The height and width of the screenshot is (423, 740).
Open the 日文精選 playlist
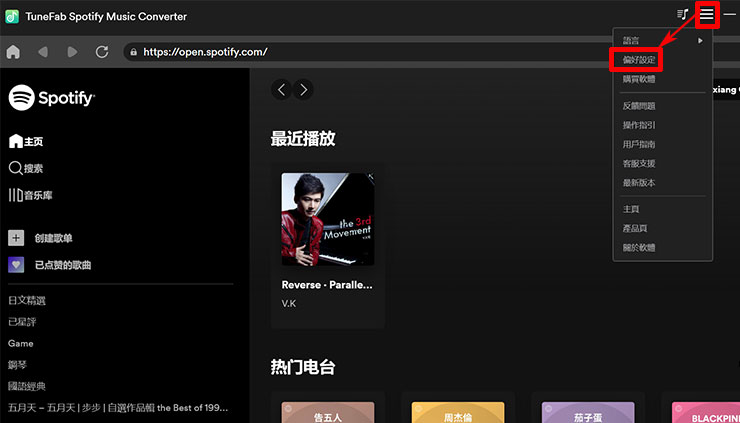point(27,301)
